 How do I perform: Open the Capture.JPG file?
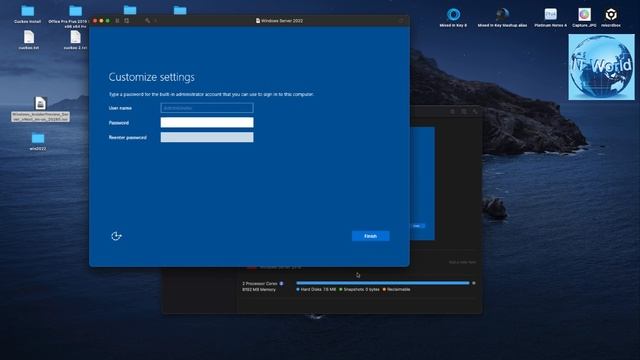[584, 15]
